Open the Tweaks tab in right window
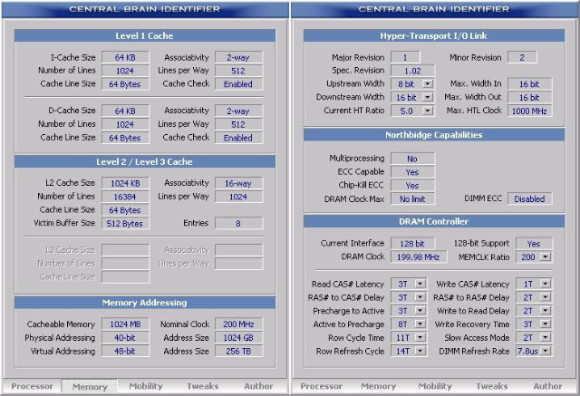This screenshot has height=396, width=580. click(x=492, y=386)
